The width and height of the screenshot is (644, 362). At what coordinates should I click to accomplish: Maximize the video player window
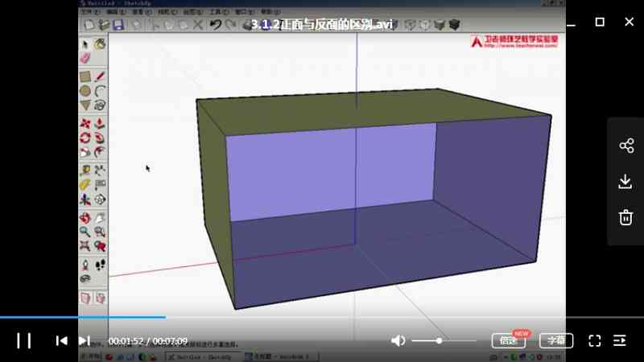tap(599, 22)
